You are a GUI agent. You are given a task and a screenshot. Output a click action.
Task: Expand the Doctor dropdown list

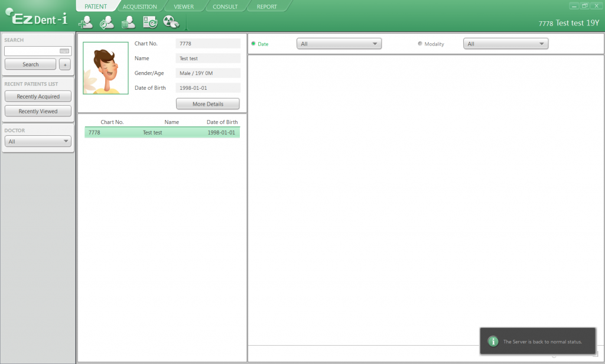coord(38,142)
